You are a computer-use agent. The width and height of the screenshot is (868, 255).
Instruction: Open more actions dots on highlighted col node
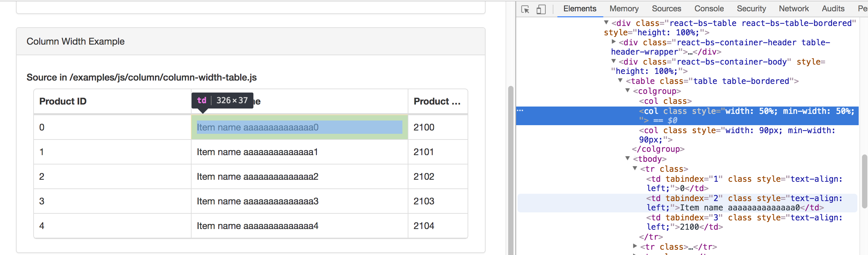coord(520,110)
